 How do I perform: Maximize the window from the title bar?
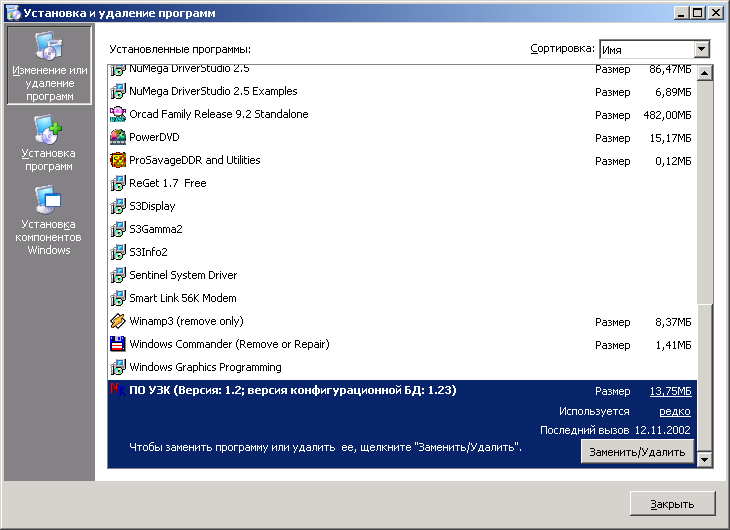[697, 13]
